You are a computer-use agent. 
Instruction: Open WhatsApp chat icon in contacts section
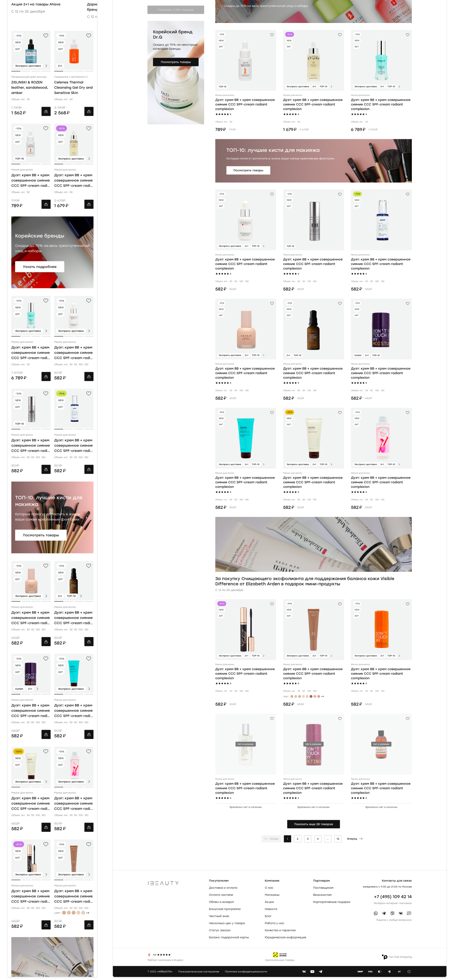375,913
